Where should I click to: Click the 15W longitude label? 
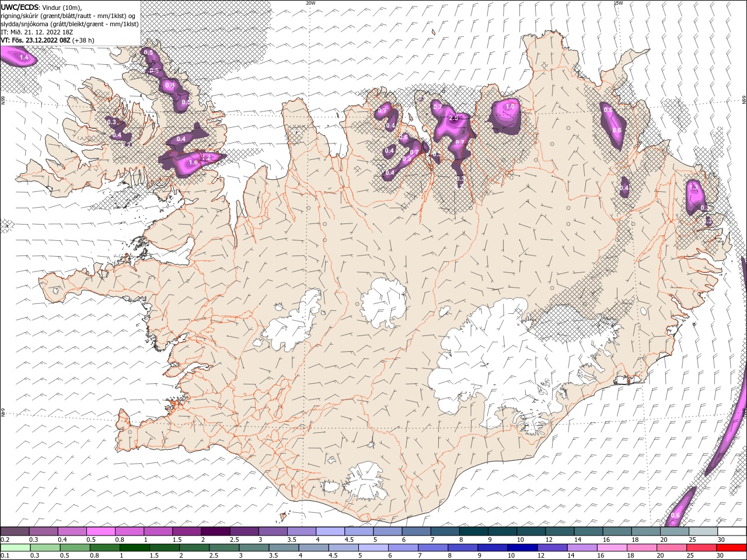pyautogui.click(x=618, y=3)
